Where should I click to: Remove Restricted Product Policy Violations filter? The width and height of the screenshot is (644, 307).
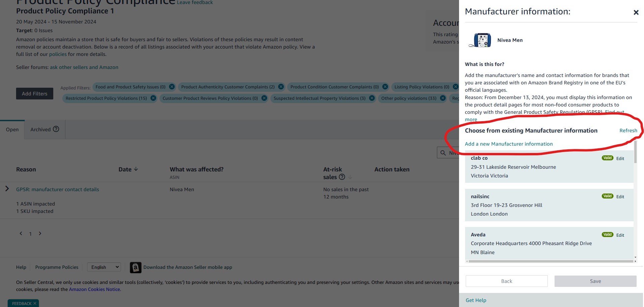[153, 98]
